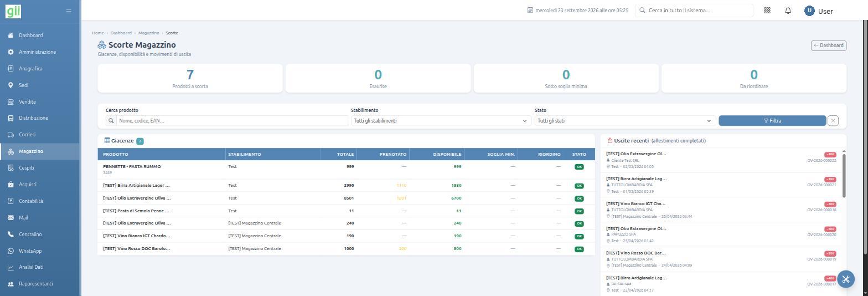The height and width of the screenshot is (296, 868).
Task: Open Vendite in the sidebar
Action: [x=40, y=102]
